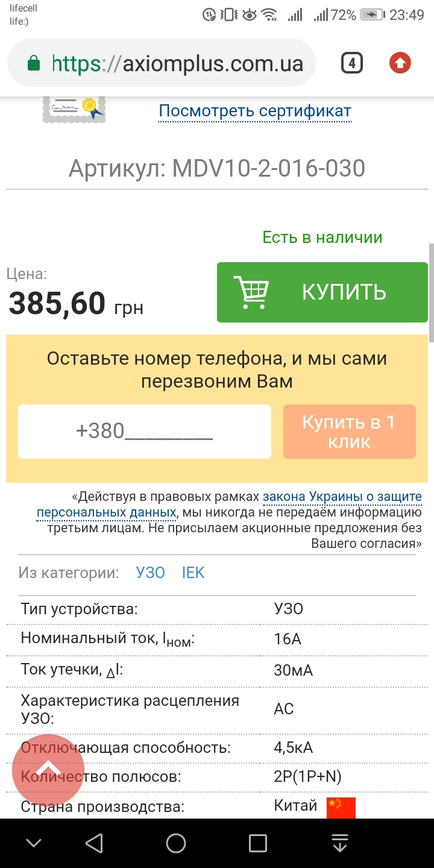Screen dimensions: 434x868
Task: Tap the green padlock secure-site icon
Action: pyautogui.click(x=34, y=63)
